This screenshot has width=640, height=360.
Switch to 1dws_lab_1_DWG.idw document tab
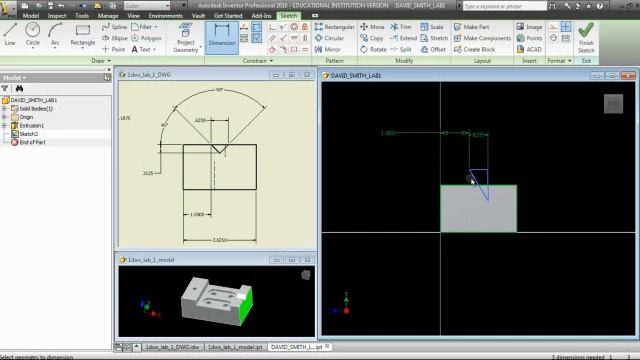(172, 347)
